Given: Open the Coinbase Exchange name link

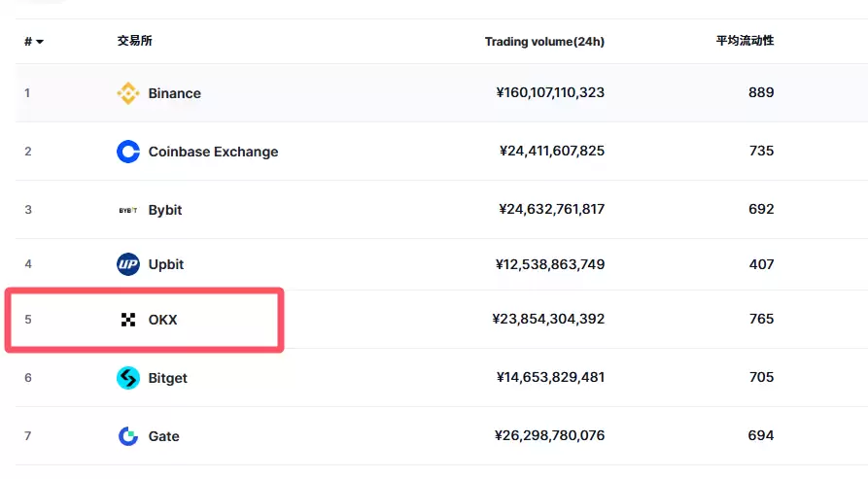Looking at the screenshot, I should (x=213, y=152).
